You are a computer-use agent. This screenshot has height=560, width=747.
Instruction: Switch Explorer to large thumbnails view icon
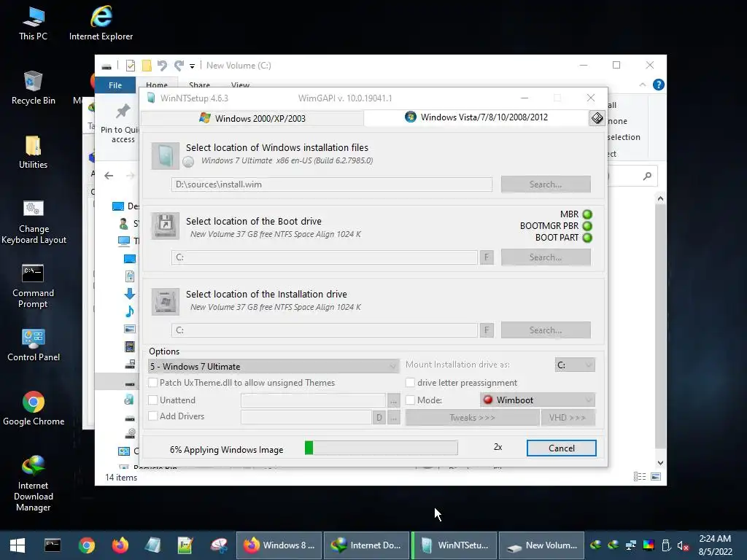click(x=656, y=477)
